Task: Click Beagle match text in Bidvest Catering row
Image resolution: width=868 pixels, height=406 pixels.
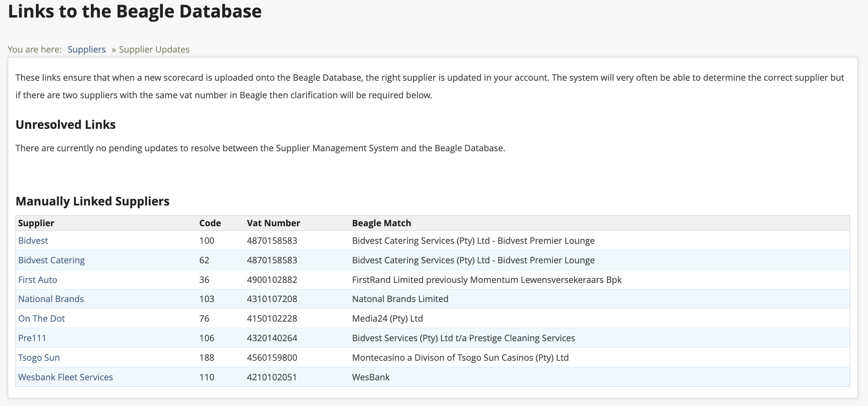Action: [473, 260]
